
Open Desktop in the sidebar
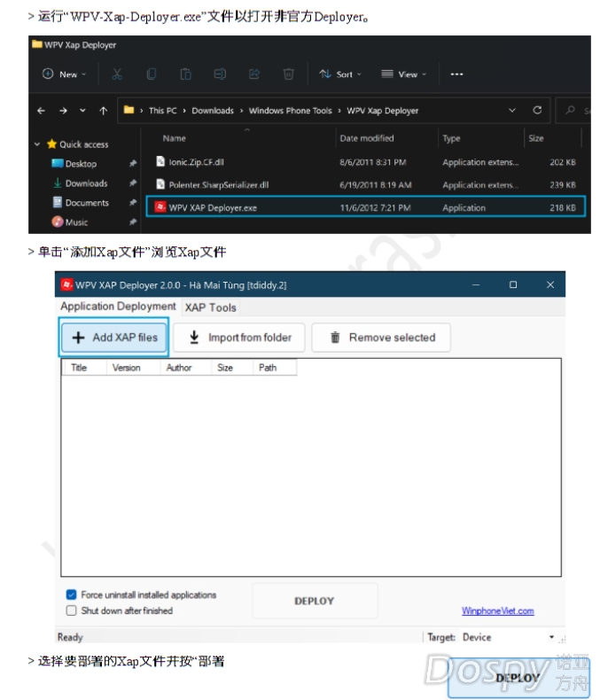click(x=74, y=163)
